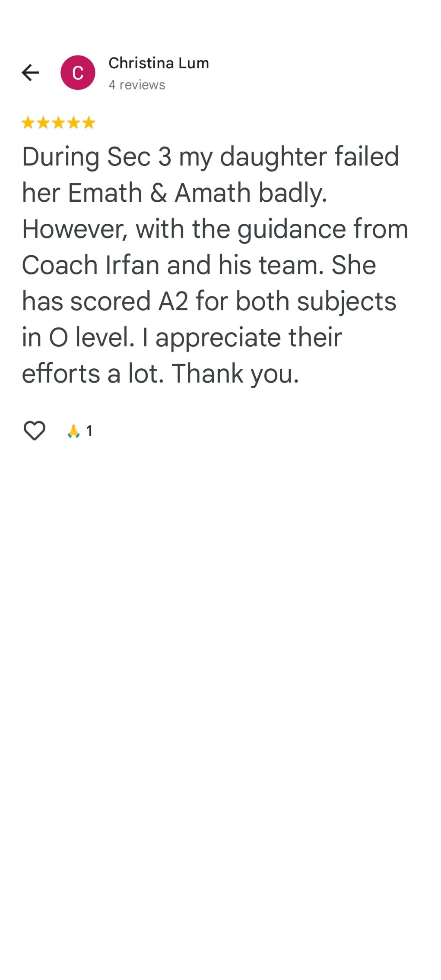
Task: Click the reaction count "1"
Action: [x=89, y=431]
